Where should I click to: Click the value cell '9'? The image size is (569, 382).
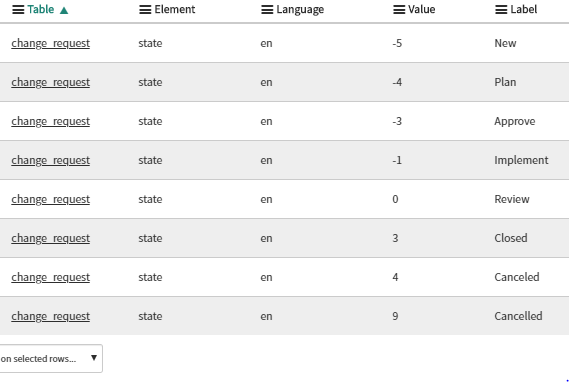point(395,316)
